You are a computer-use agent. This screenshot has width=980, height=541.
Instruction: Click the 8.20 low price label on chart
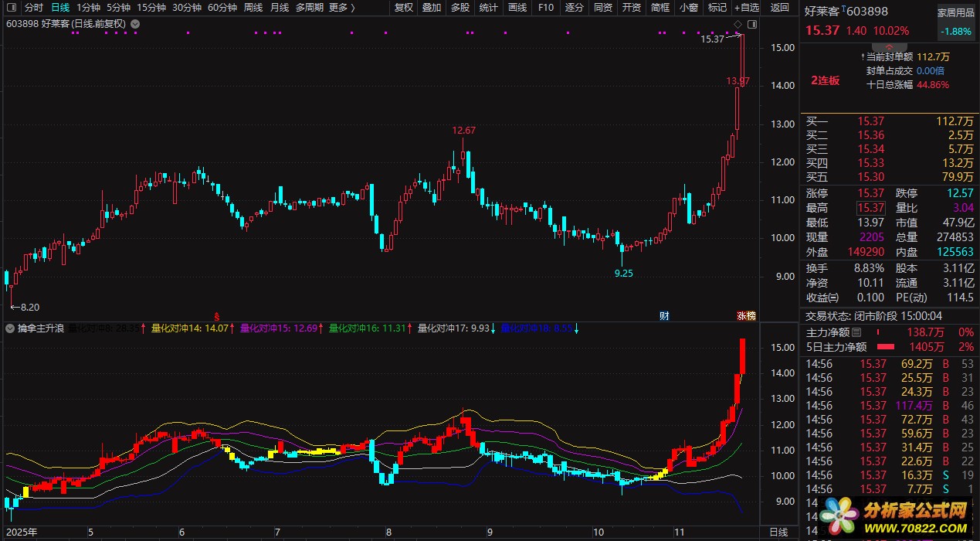pyautogui.click(x=29, y=307)
